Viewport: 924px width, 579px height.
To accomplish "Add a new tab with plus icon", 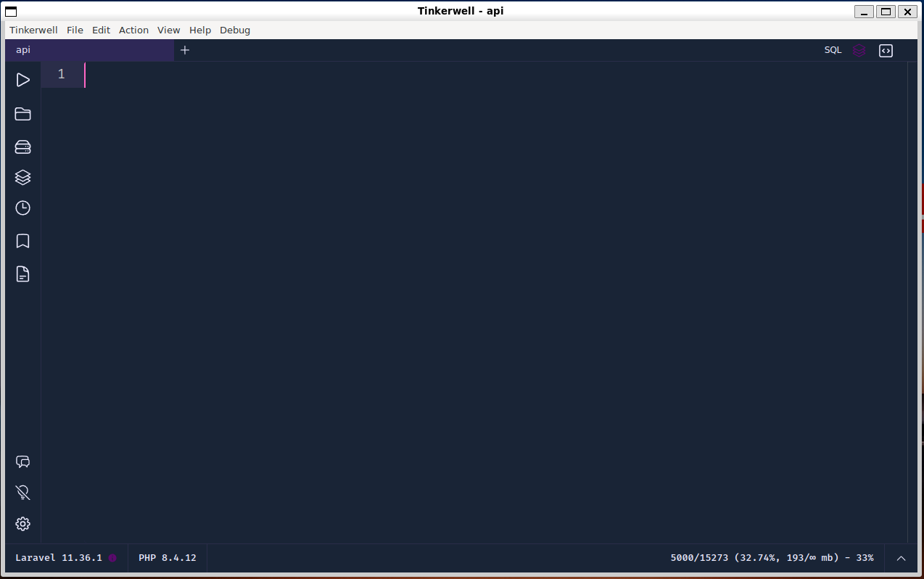I will point(185,50).
